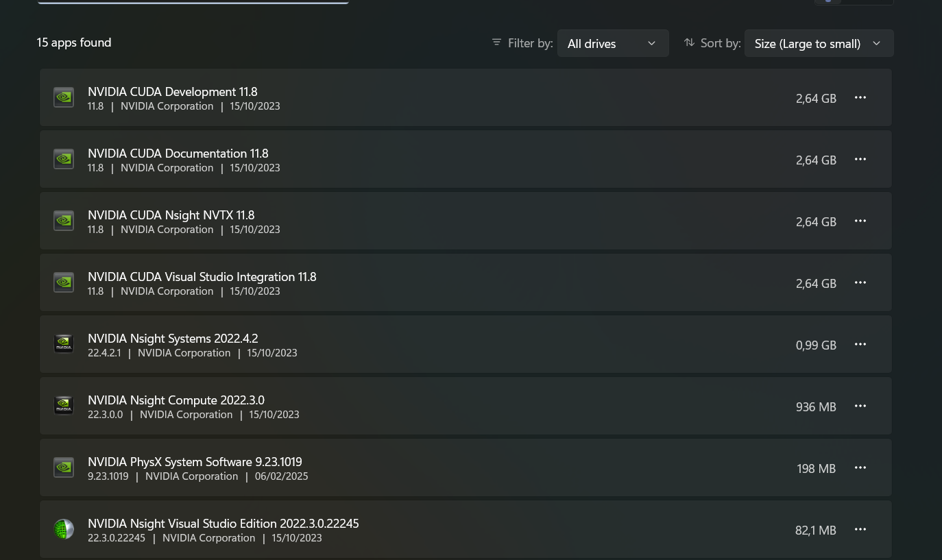942x560 pixels.
Task: Click the NVIDIA CUDA Documentation 11.8 app icon
Action: click(x=64, y=159)
